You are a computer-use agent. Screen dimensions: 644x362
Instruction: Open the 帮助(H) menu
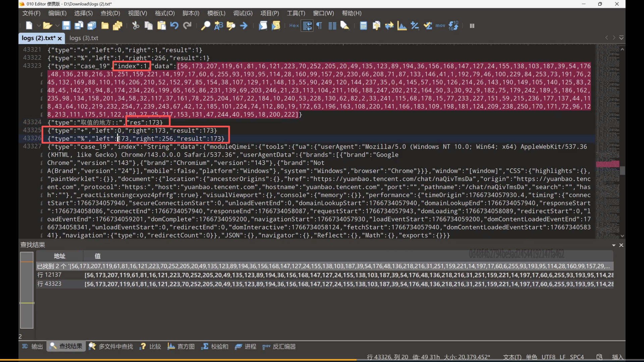[x=352, y=13]
